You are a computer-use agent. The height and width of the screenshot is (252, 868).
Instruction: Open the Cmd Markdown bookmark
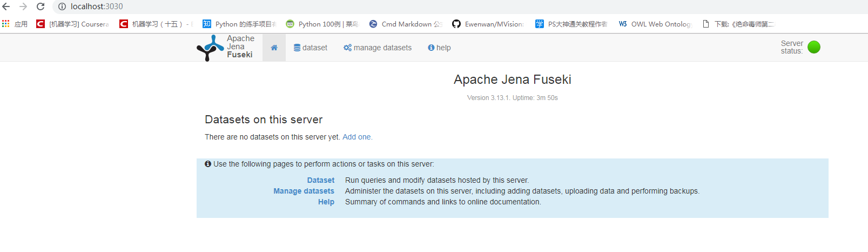point(406,24)
